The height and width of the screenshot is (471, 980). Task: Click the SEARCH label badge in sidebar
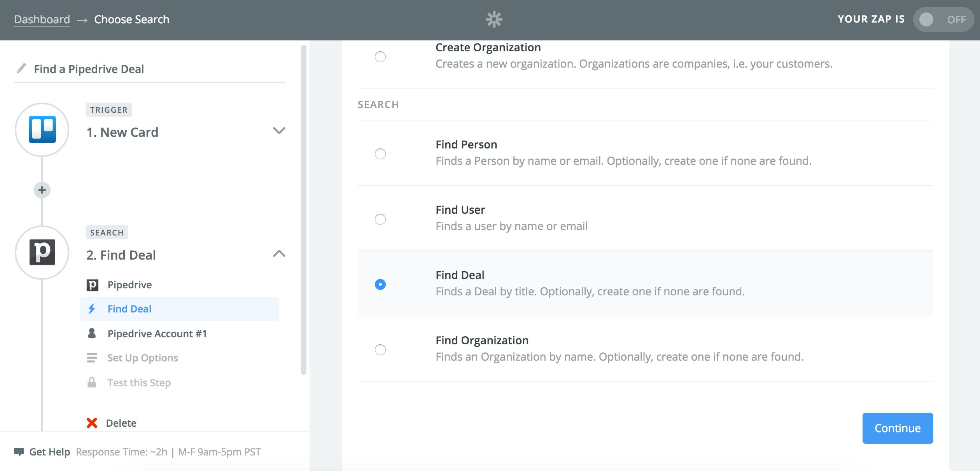coord(107,233)
